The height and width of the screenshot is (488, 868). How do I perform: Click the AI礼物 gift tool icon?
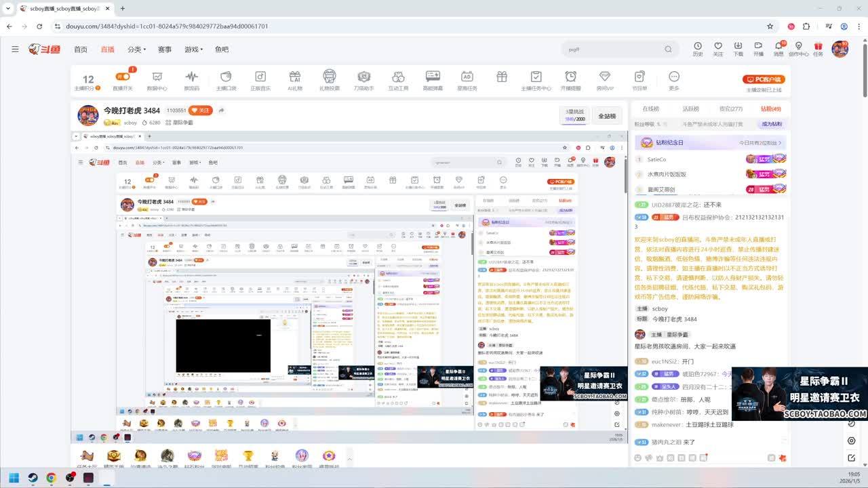[295, 81]
